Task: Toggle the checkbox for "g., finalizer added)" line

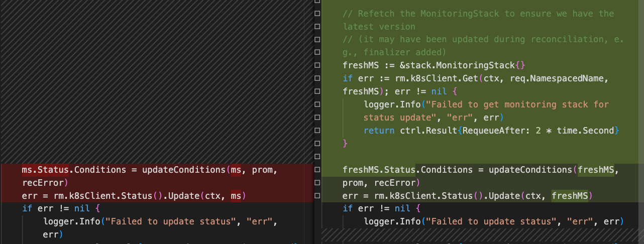Action: point(317,53)
